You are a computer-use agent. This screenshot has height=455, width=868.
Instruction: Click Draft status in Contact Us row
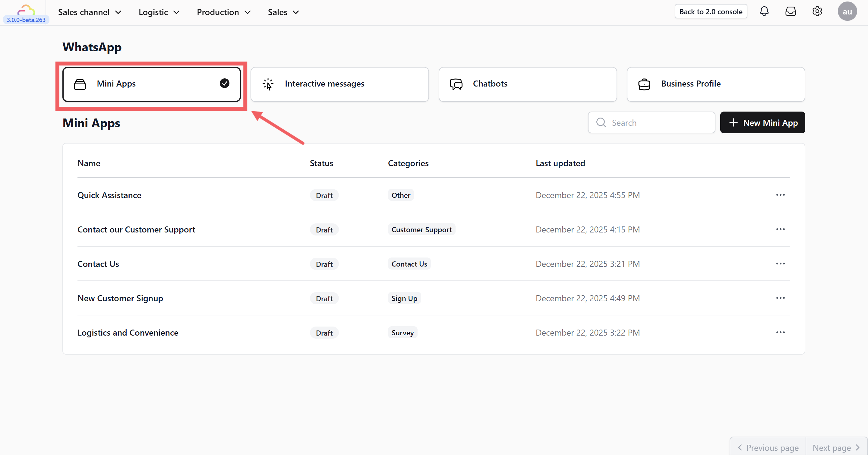[324, 264]
